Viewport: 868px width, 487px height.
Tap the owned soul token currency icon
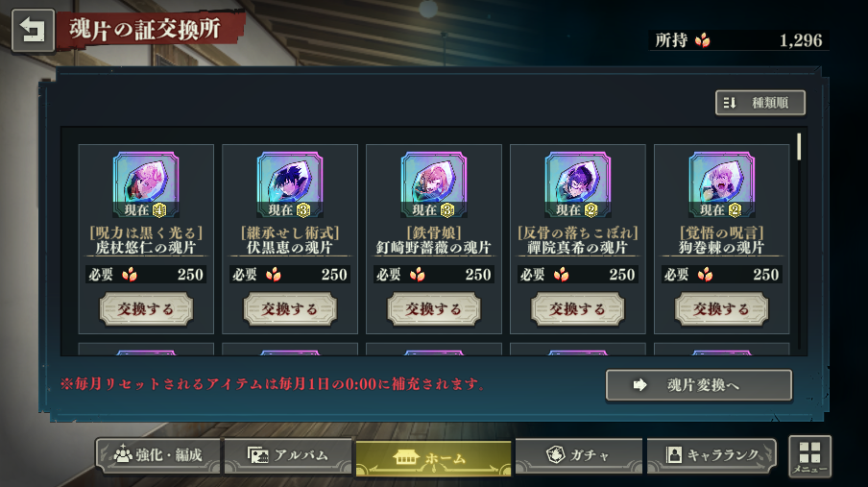(702, 40)
